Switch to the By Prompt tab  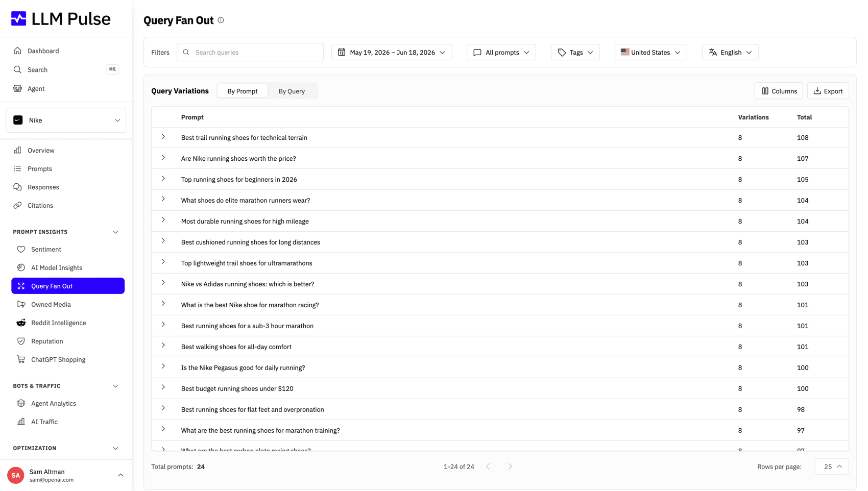[x=243, y=91]
